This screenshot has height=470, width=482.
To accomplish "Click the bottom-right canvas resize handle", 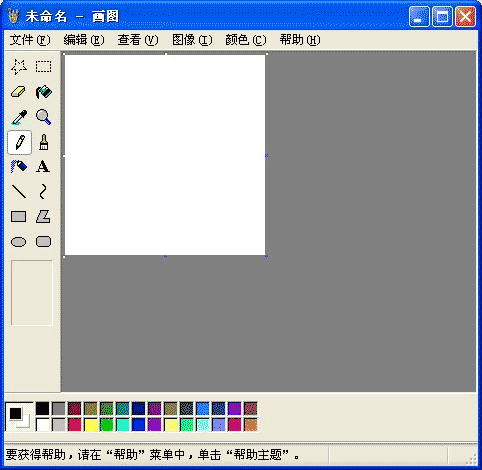I will click(266, 257).
